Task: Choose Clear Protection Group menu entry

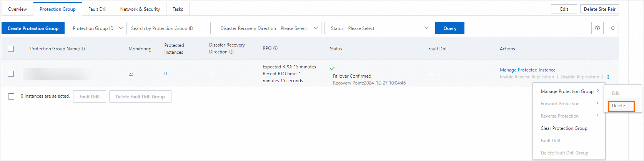Action: [x=564, y=128]
